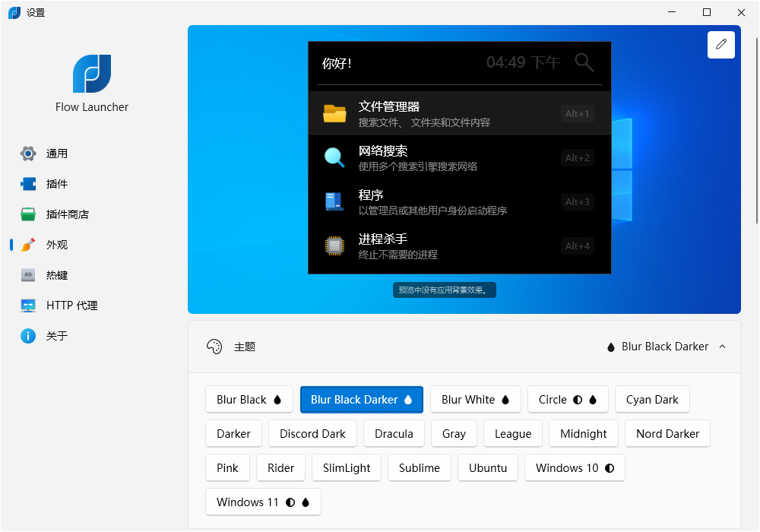Open the 插件 section via its icon
The width and height of the screenshot is (760, 532).
click(28, 183)
